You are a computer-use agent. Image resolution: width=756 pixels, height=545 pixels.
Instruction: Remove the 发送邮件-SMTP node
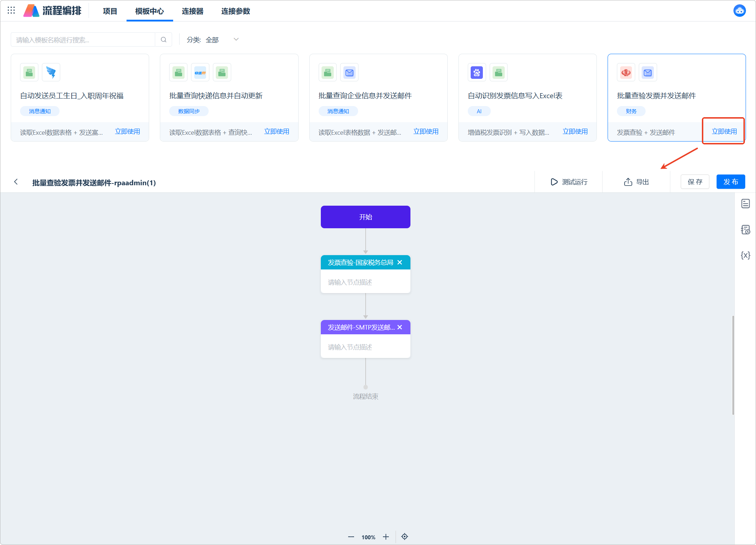[400, 328]
